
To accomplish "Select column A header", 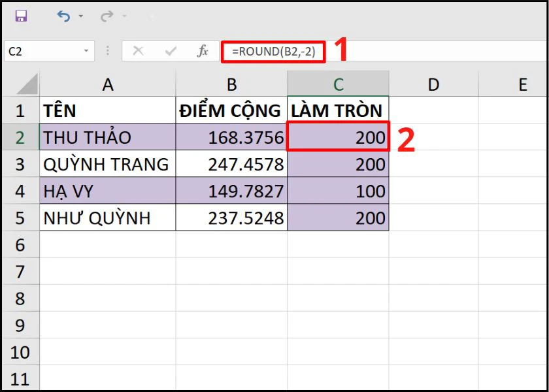I will tap(107, 84).
